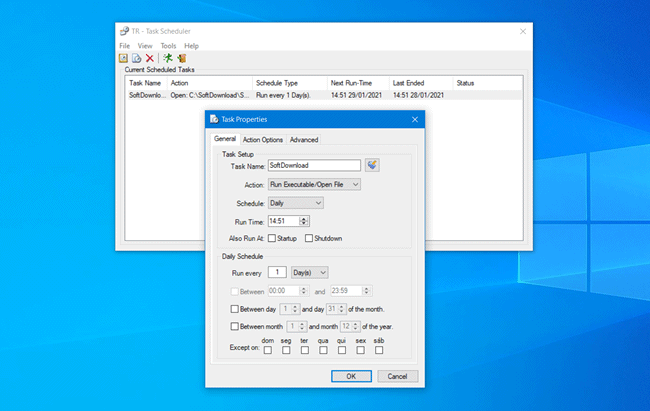
Task: Open the Action dropdown showing Run Executable/Open File
Action: 314,184
